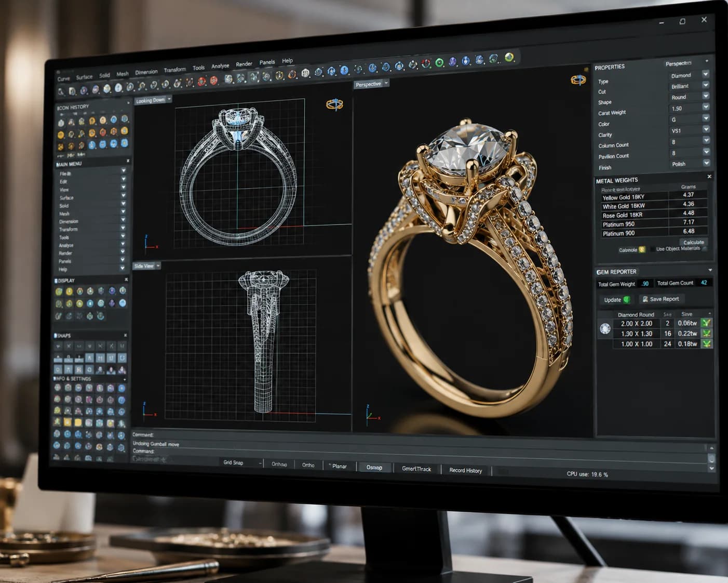Viewport: 728px width, 583px height.
Task: Expand the Dimension entry in Main Menu panel
Action: point(123,220)
